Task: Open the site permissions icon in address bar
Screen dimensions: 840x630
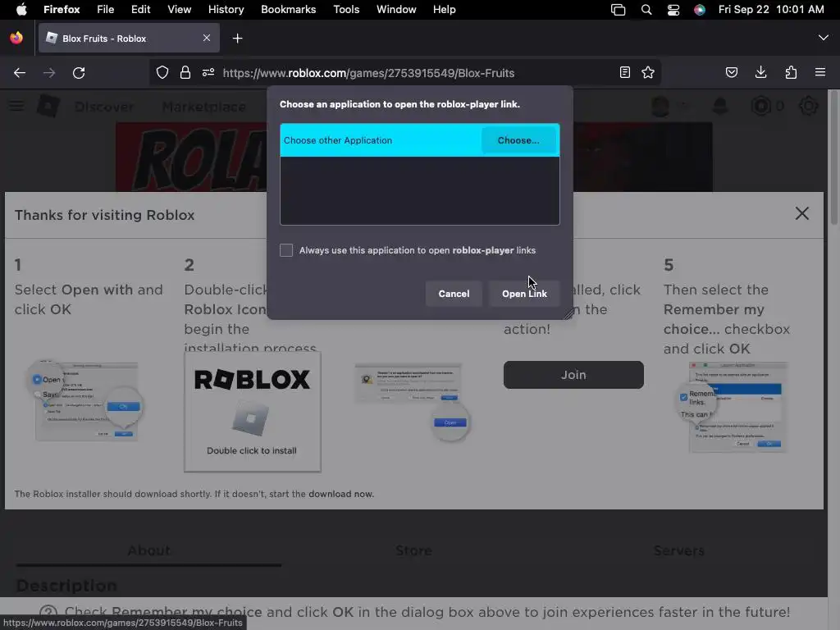Action: pyautogui.click(x=208, y=72)
